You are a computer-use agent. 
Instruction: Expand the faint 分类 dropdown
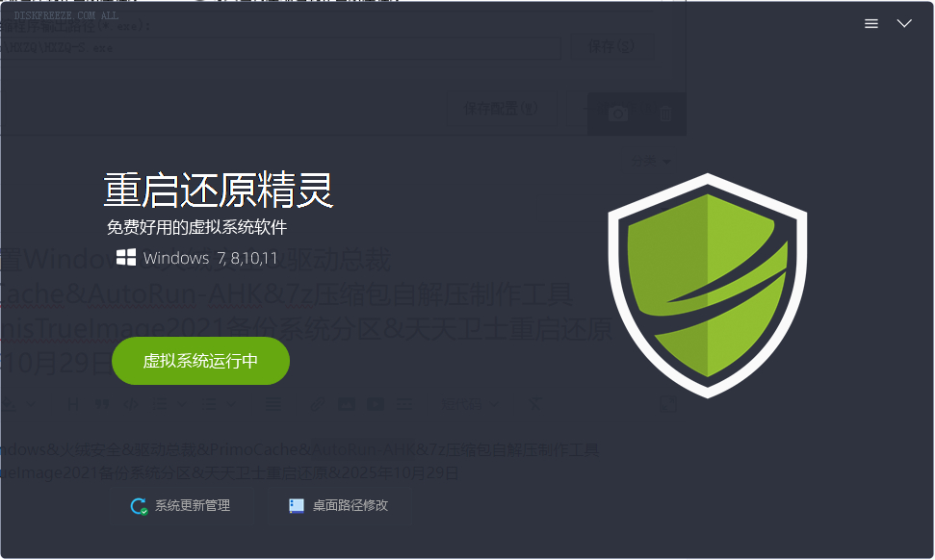point(651,161)
